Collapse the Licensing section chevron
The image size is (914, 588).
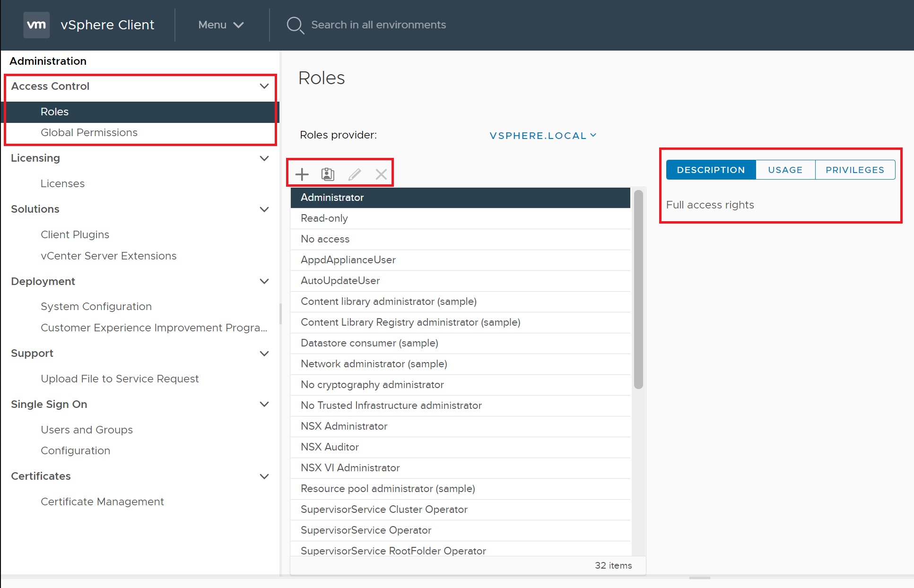coord(264,158)
